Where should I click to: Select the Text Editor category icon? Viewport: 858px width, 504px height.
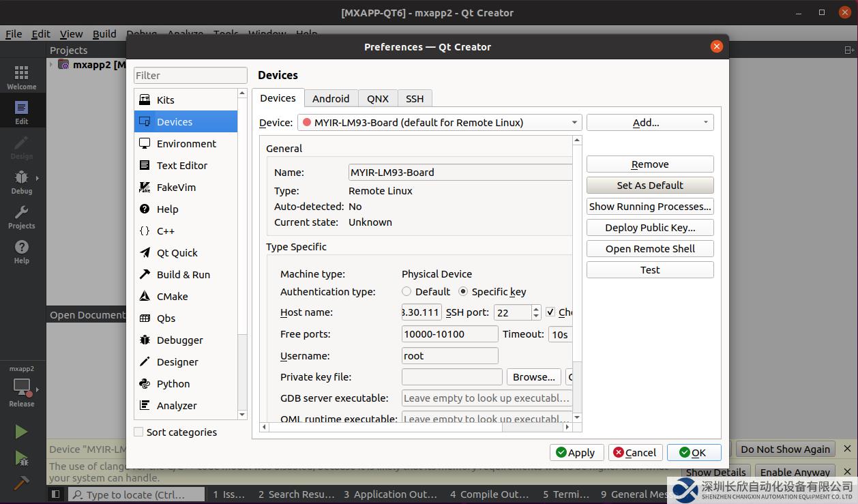click(x=145, y=165)
